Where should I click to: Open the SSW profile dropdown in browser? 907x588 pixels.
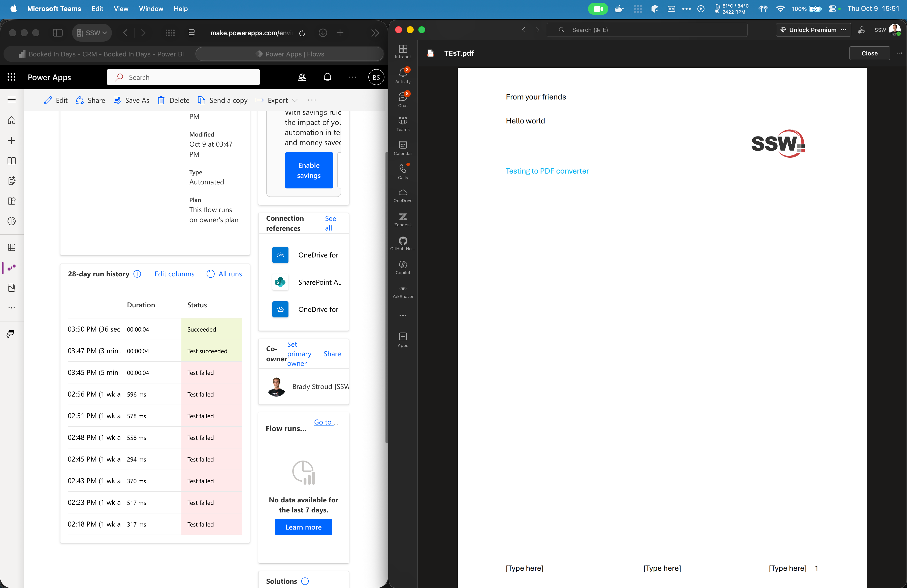[x=92, y=33]
